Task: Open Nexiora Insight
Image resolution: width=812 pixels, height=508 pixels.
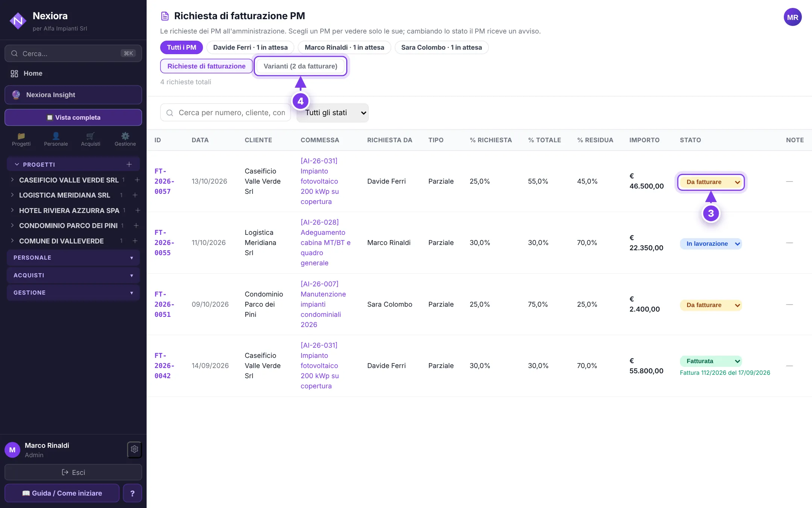Action: [73, 95]
